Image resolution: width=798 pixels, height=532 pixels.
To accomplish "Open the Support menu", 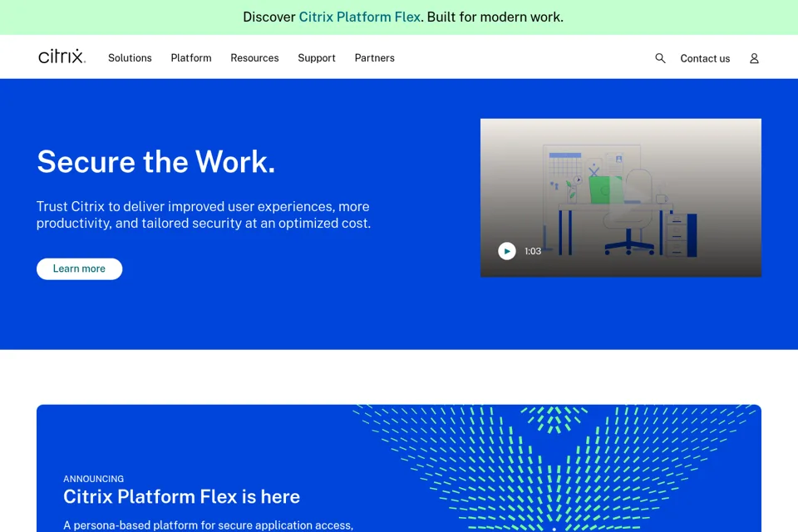I will (317, 58).
